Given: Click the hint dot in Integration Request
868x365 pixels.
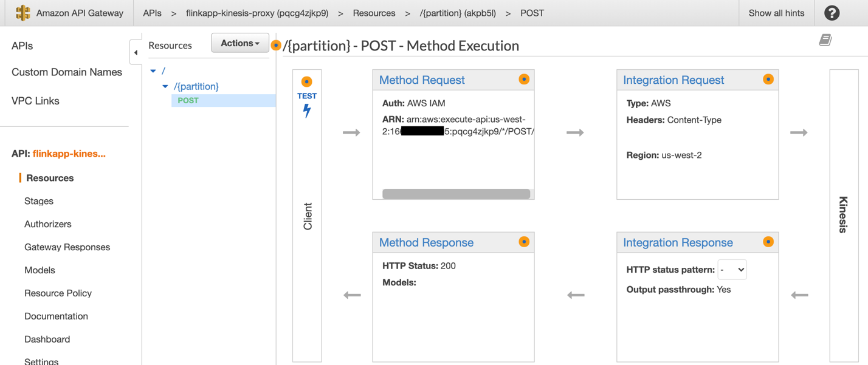Looking at the screenshot, I should 768,80.
